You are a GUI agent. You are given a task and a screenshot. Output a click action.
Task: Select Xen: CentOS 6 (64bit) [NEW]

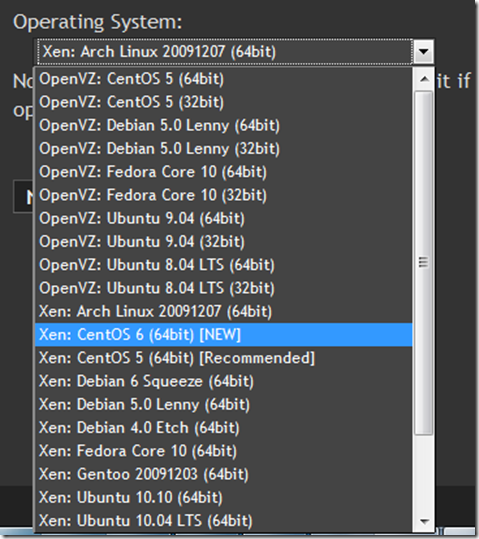(x=224, y=335)
